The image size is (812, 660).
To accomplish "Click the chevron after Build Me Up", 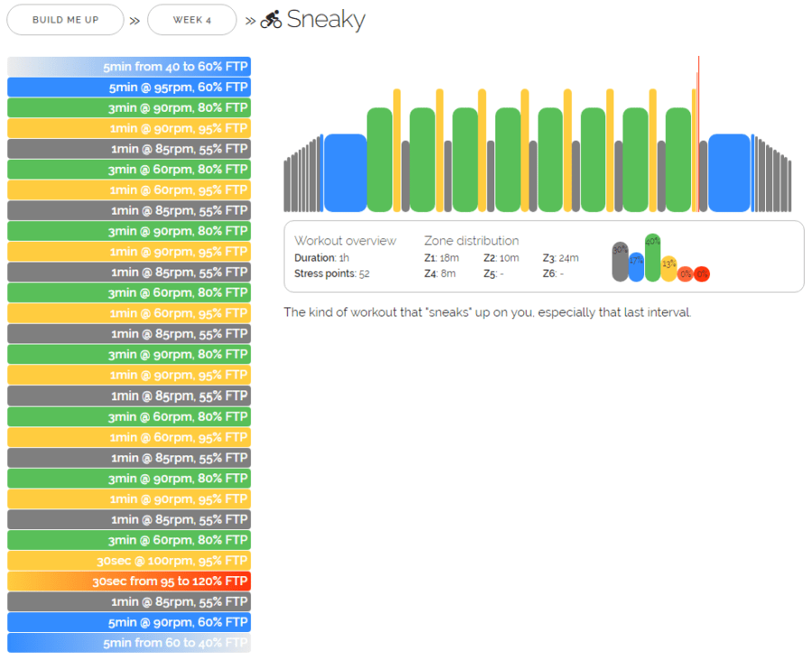I will point(134,21).
